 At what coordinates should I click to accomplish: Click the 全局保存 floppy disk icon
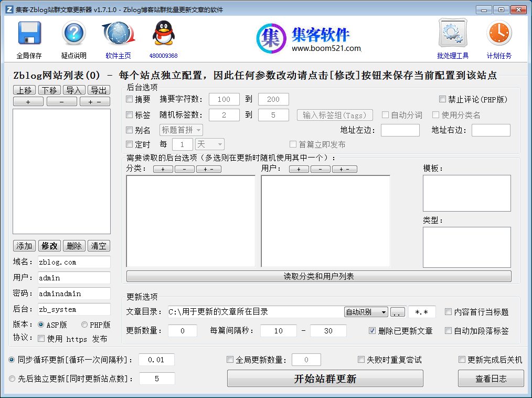(29, 33)
